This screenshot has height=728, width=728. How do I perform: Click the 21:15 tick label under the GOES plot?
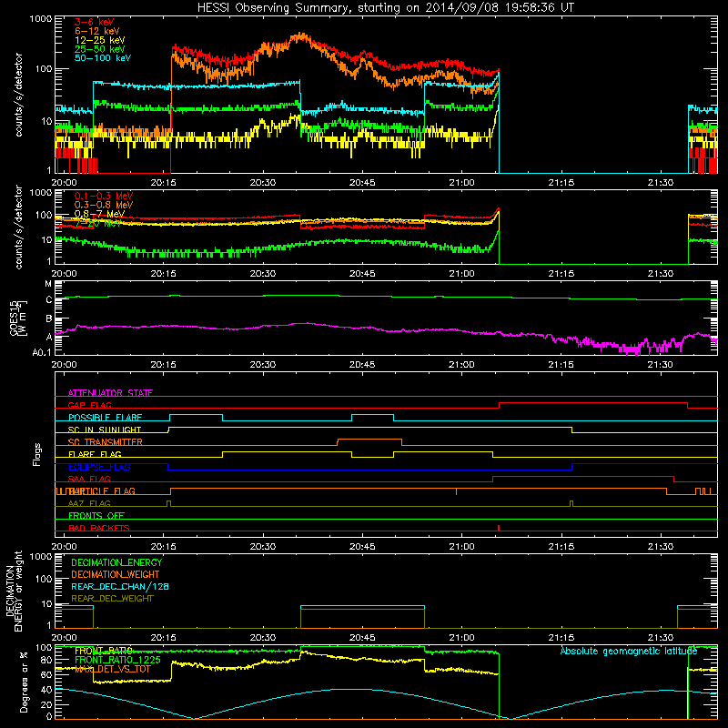tap(561, 365)
